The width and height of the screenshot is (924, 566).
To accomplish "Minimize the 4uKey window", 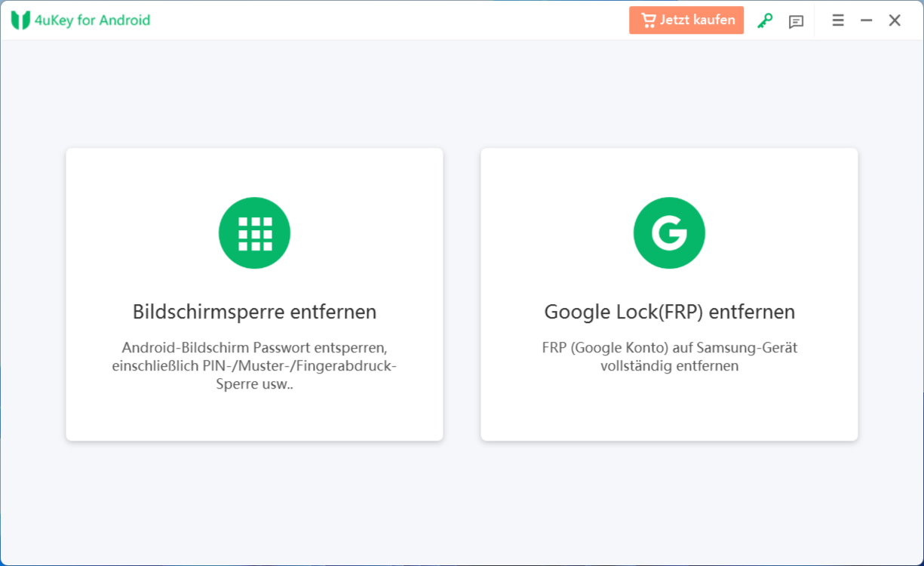I will [867, 20].
